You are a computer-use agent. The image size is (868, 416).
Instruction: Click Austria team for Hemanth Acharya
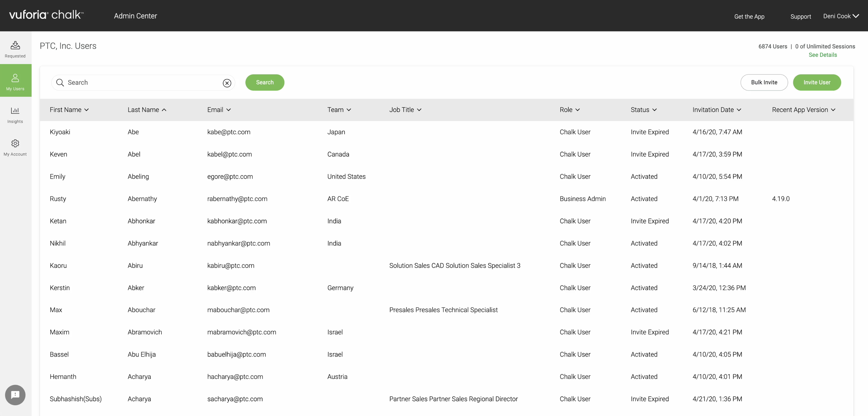point(337,376)
